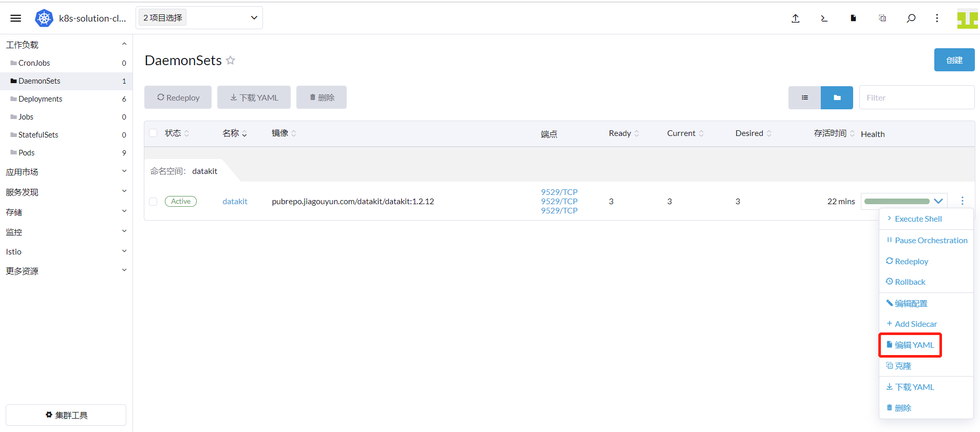980x432 pixels.
Task: Sort by Ready column
Action: [x=624, y=133]
